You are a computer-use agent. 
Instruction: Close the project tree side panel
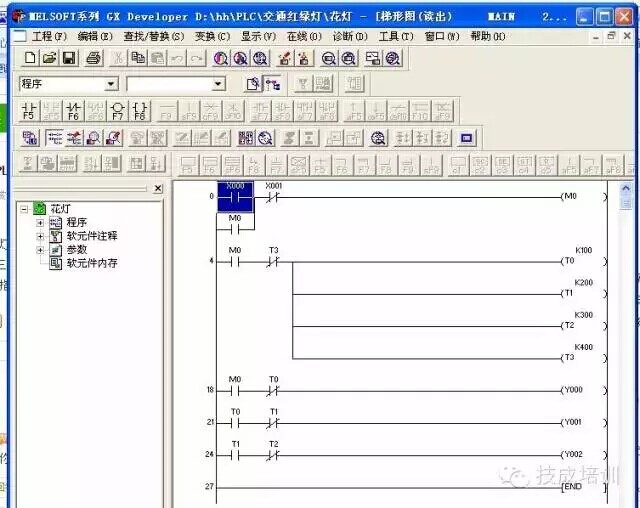click(157, 188)
